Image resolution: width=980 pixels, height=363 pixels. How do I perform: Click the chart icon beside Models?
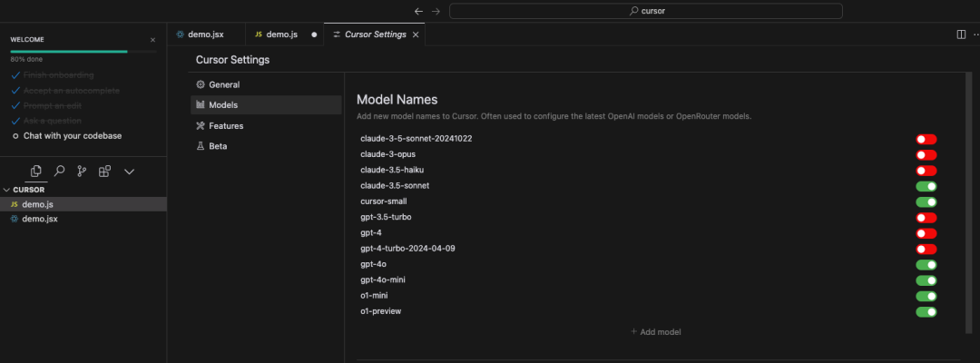201,105
